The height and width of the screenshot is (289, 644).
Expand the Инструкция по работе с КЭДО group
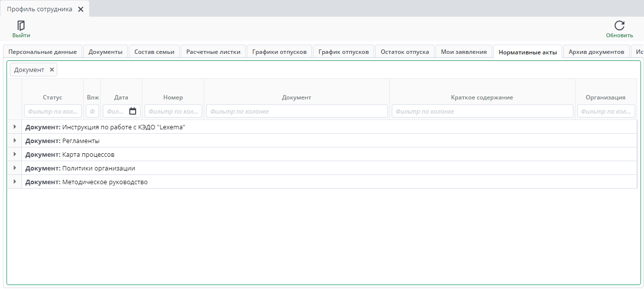[x=15, y=127]
